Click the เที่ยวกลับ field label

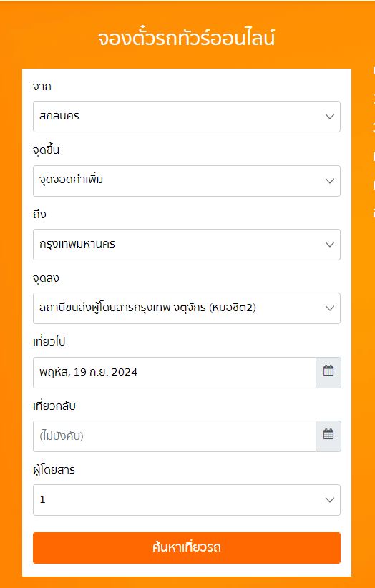[x=54, y=406]
